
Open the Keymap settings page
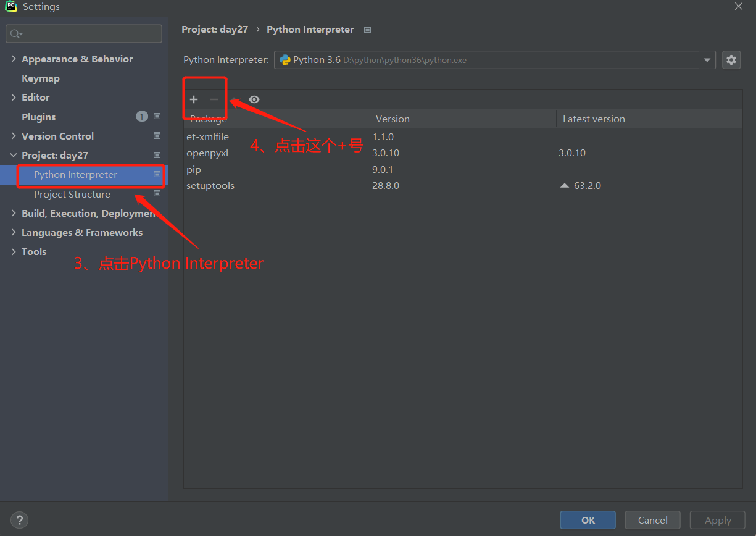pos(41,78)
